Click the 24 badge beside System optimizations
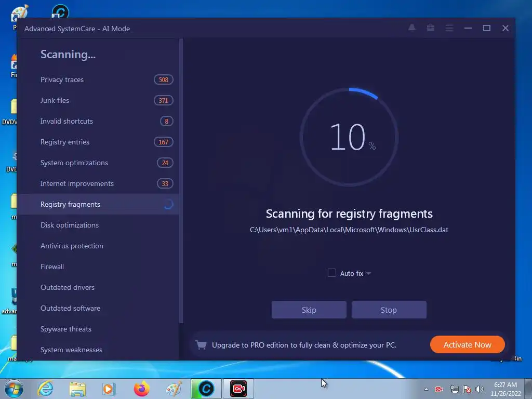Image resolution: width=532 pixels, height=399 pixels. [x=165, y=163]
